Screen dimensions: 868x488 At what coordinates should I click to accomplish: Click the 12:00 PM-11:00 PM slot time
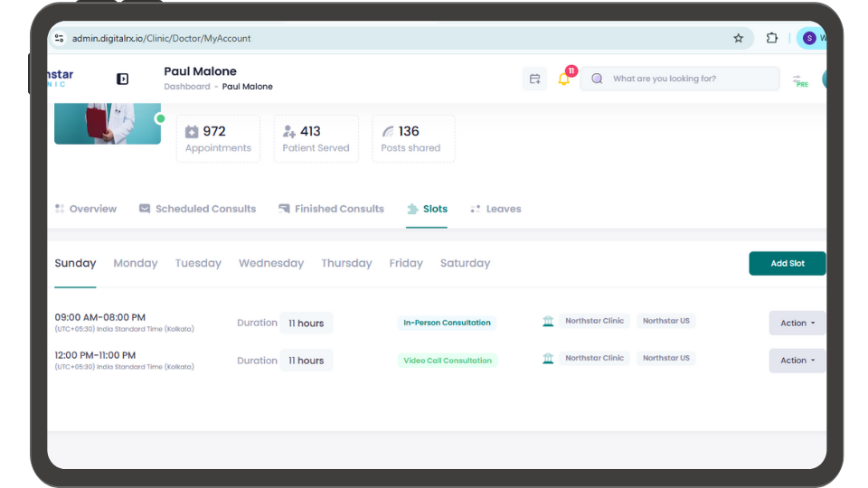click(95, 355)
